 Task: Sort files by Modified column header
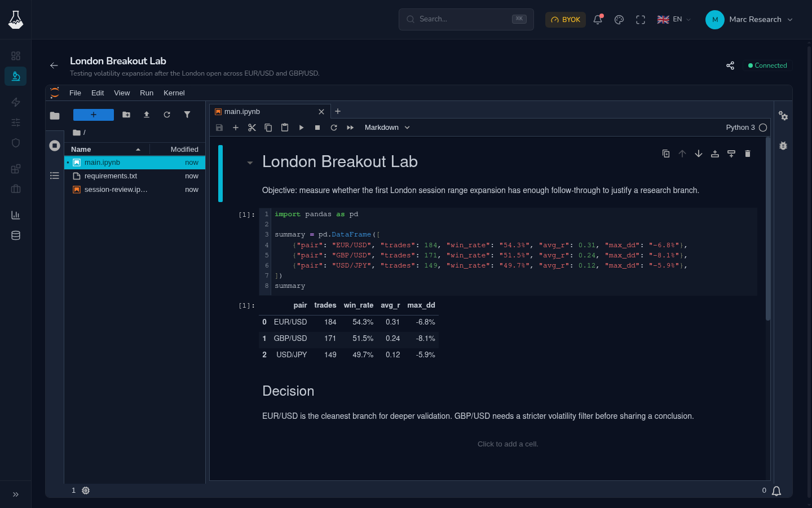[x=178, y=150]
